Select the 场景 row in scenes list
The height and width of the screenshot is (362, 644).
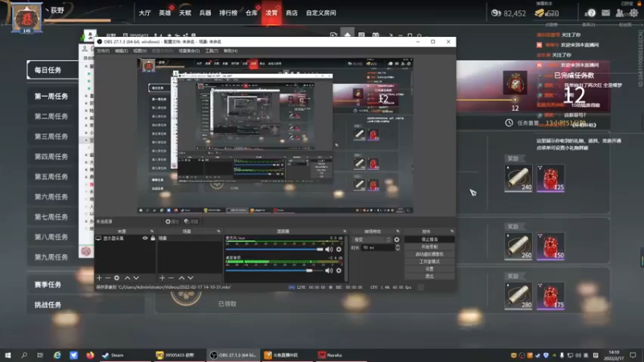click(190, 238)
